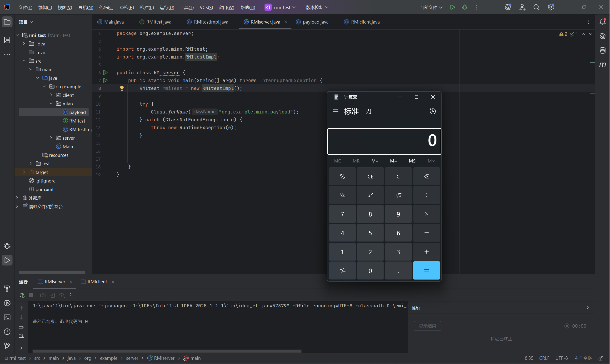Debug the current file with bug icon

tap(465, 7)
